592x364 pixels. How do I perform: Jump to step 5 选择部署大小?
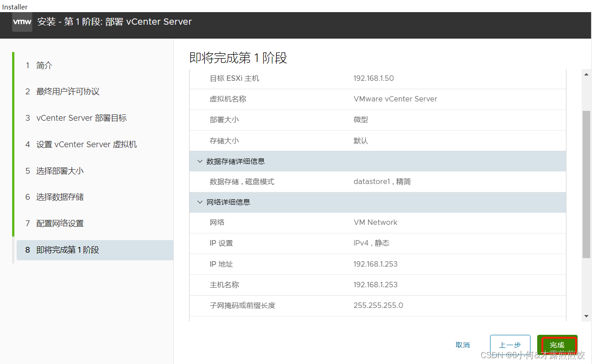[x=54, y=171]
